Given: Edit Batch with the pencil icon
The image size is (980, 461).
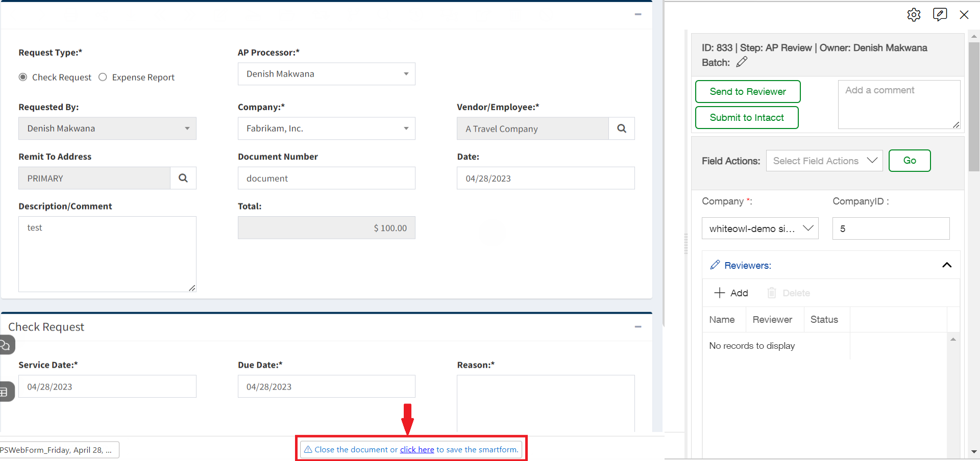Looking at the screenshot, I should click(742, 62).
